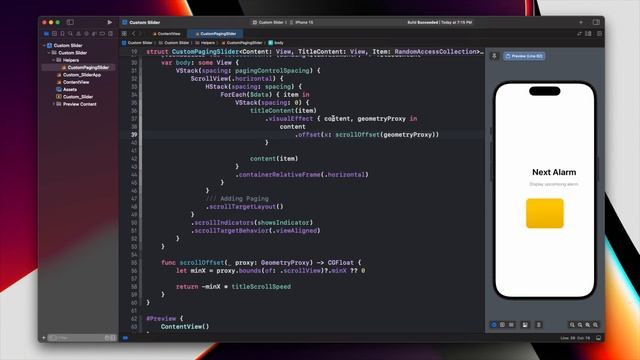Open body symbol menu in jump bar

pos(276,42)
